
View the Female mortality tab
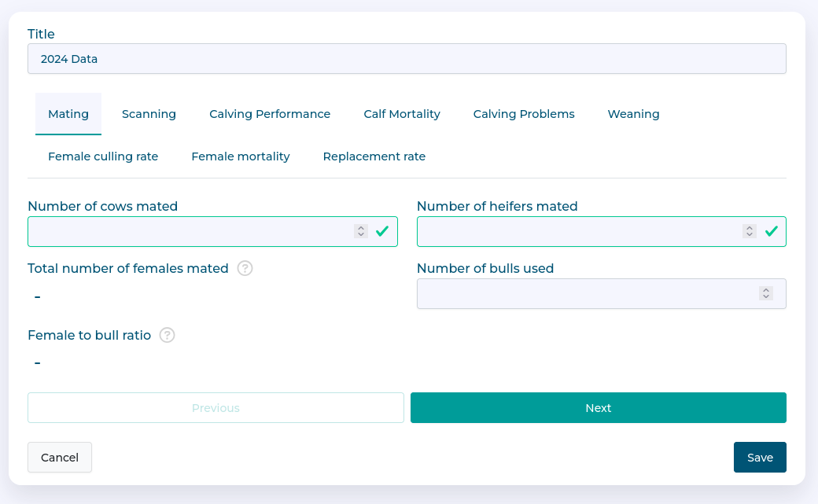pyautogui.click(x=241, y=156)
